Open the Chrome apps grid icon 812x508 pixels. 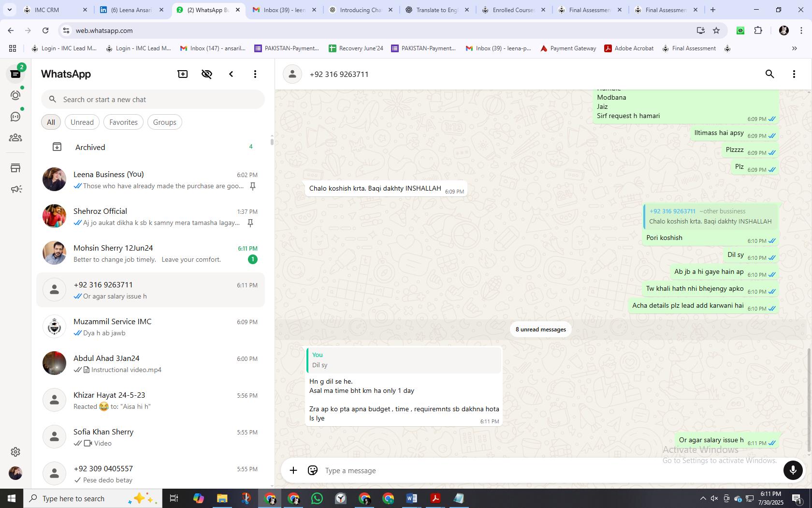pos(13,48)
